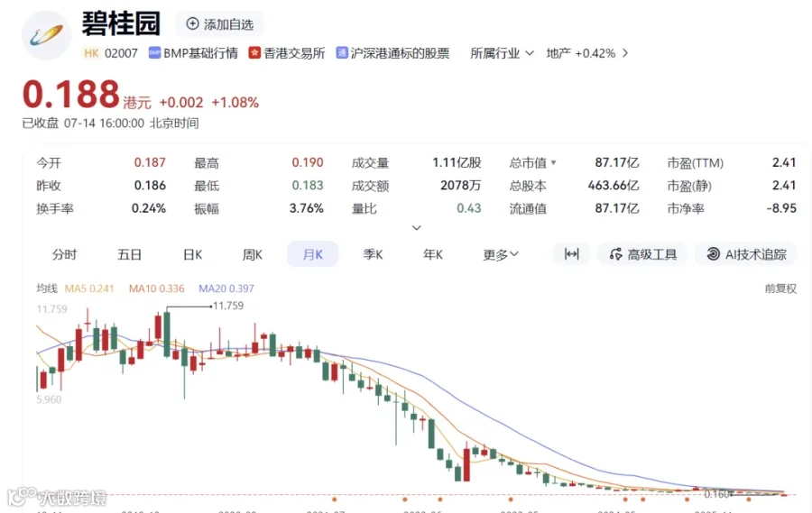The height and width of the screenshot is (513, 812).
Task: Expand more quote details chevron
Action: coord(416,228)
